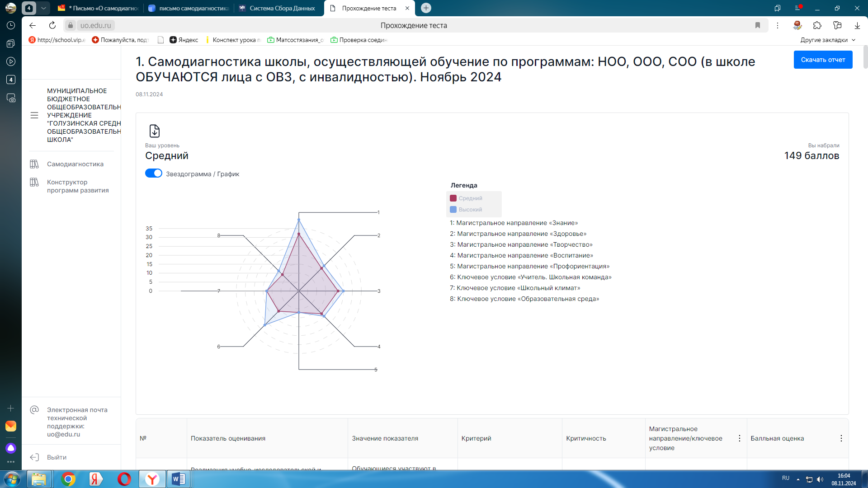Open the Конспект урока bookmark
Screen dimensions: 868x488
[233, 40]
